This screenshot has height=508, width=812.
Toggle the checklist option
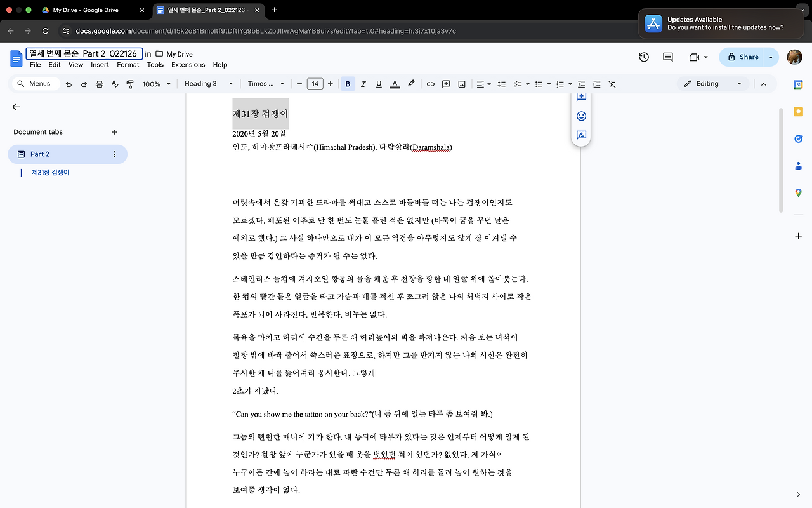[x=518, y=83]
